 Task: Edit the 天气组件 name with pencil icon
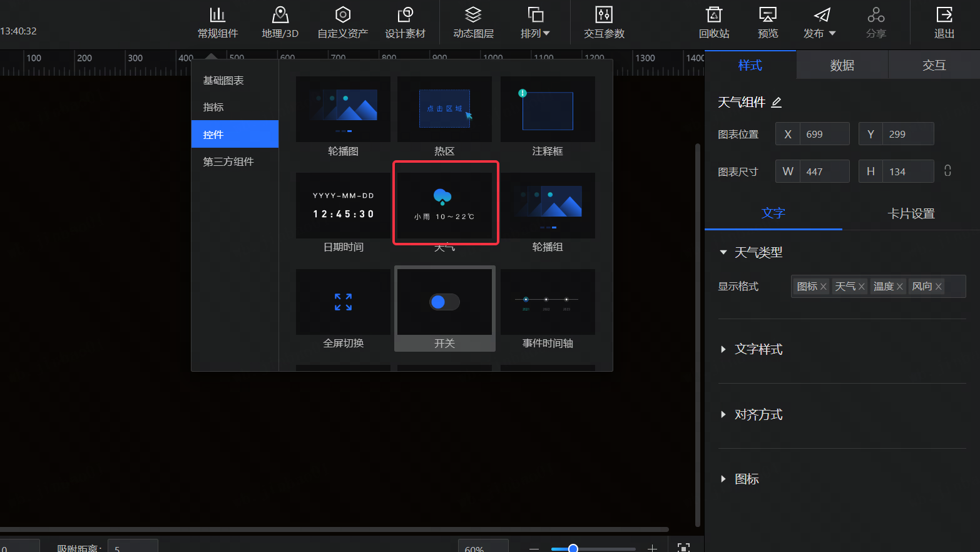[777, 102]
